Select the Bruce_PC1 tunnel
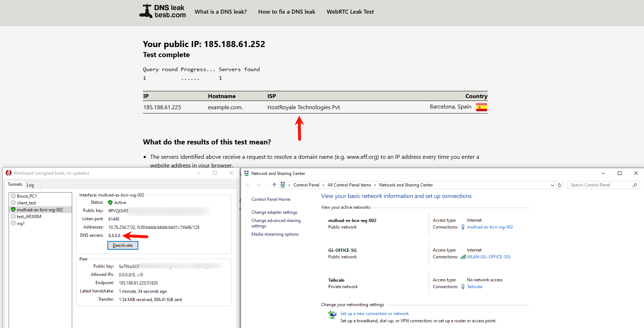This screenshot has height=328, width=644. tap(27, 196)
